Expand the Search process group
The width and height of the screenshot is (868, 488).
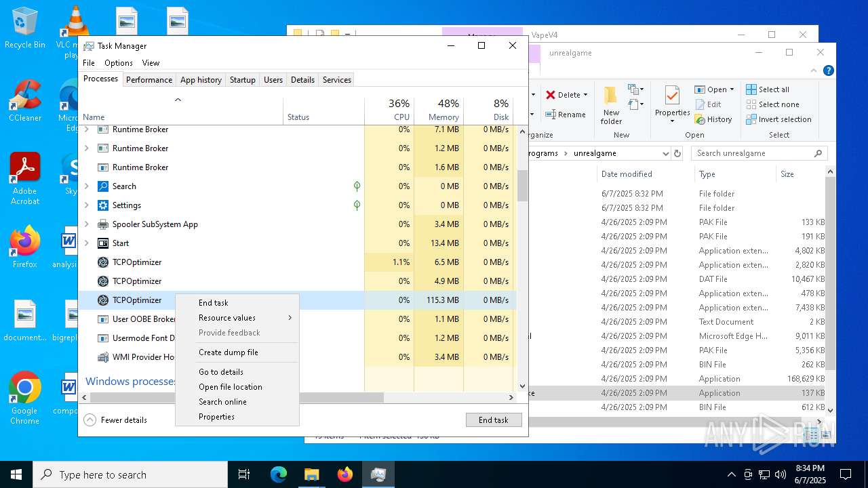click(86, 186)
